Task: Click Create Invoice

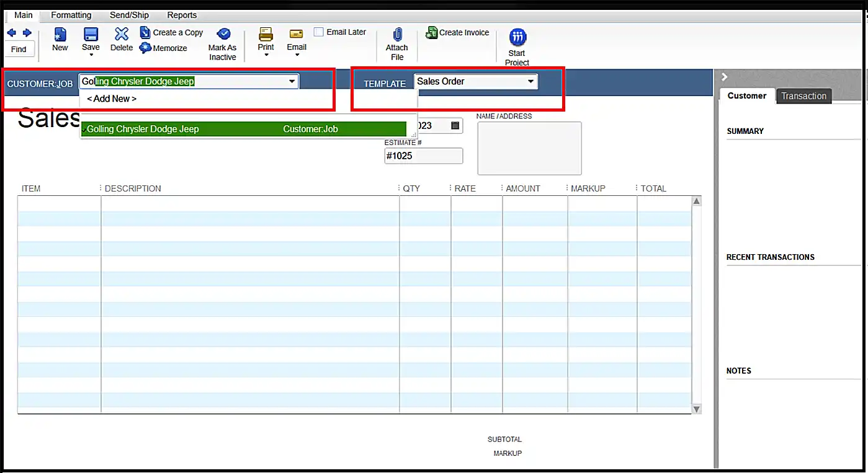Action: (458, 32)
